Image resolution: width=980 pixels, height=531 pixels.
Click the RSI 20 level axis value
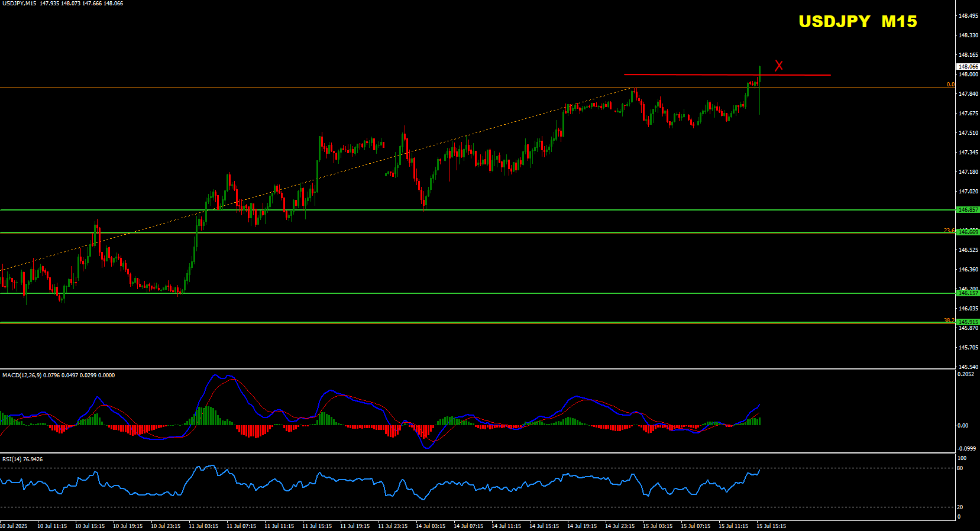[x=960, y=507]
